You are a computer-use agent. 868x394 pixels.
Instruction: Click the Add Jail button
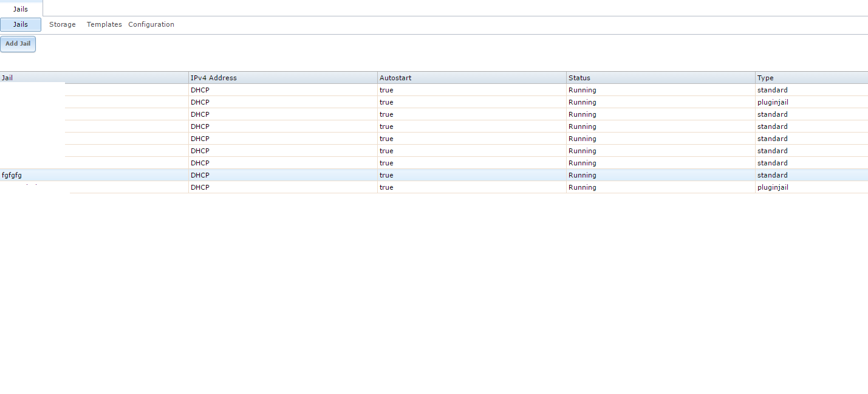tap(18, 44)
